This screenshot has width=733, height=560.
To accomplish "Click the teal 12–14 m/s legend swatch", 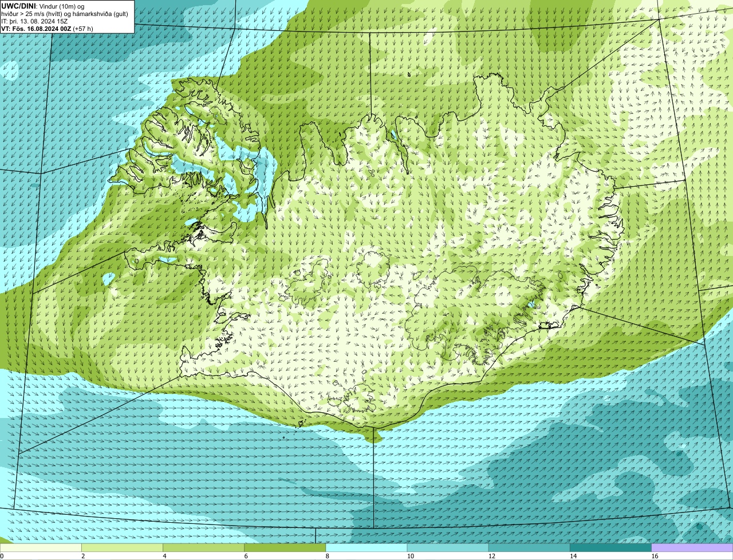I will pyautogui.click(x=529, y=548).
